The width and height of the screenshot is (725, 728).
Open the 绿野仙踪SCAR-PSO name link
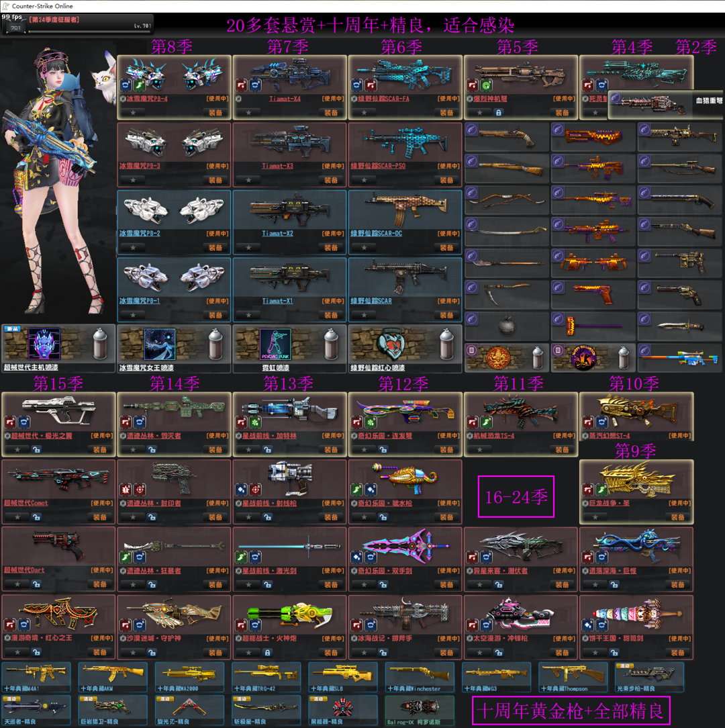click(x=379, y=166)
